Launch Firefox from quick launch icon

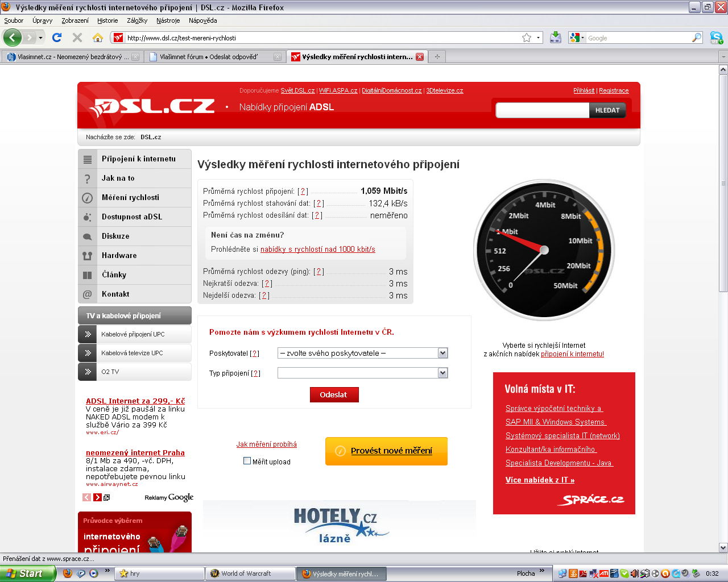click(x=67, y=573)
